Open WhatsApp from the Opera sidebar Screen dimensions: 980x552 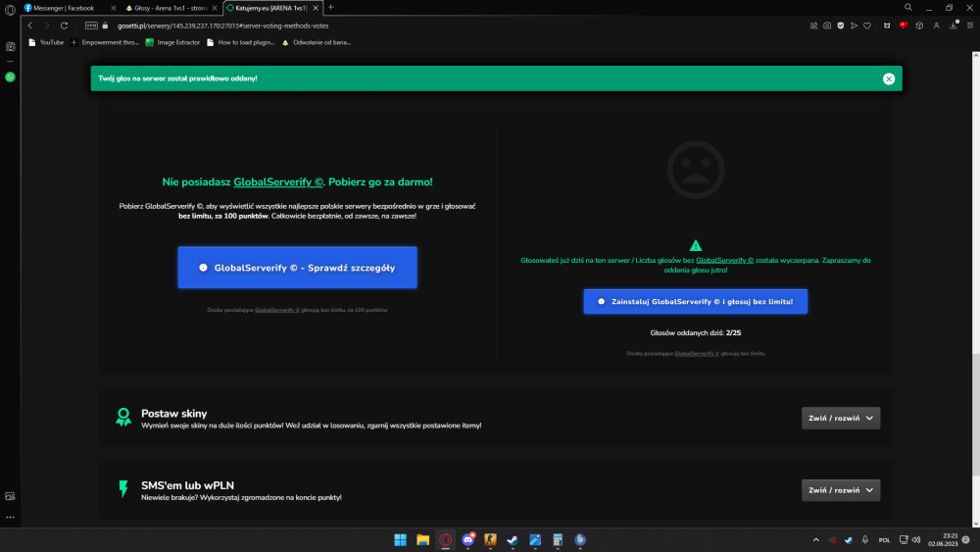tap(10, 76)
